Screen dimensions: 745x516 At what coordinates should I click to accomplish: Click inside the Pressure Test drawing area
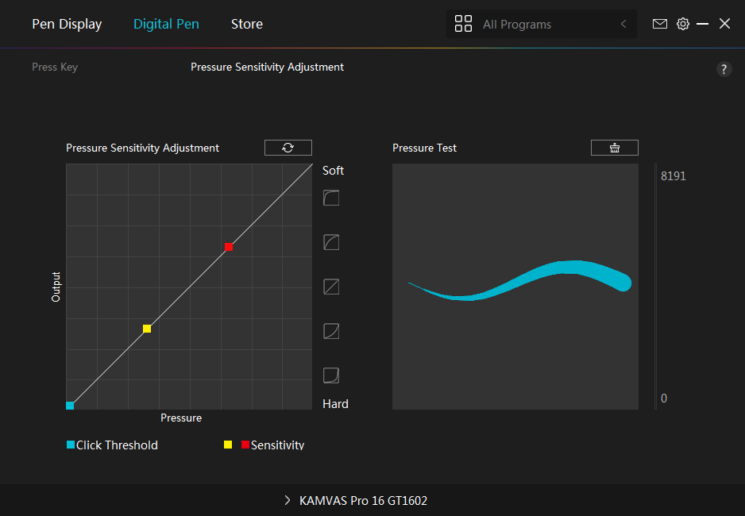(x=515, y=287)
